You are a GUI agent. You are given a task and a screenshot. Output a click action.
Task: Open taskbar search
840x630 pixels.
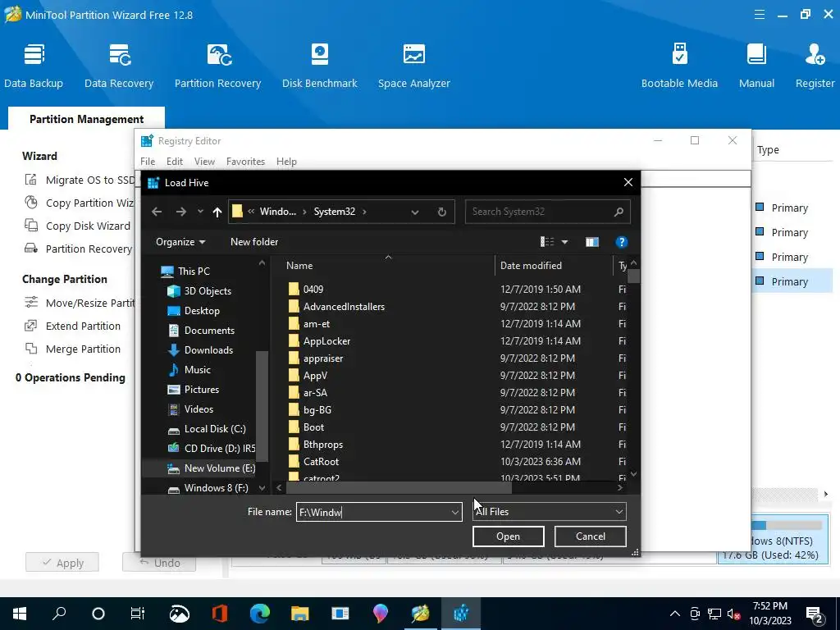59,614
